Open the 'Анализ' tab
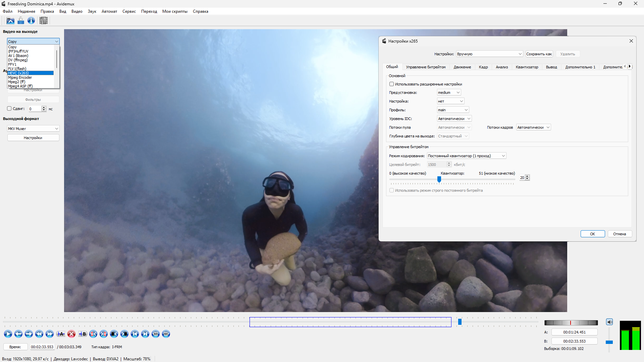The image size is (644, 362). coord(502,67)
